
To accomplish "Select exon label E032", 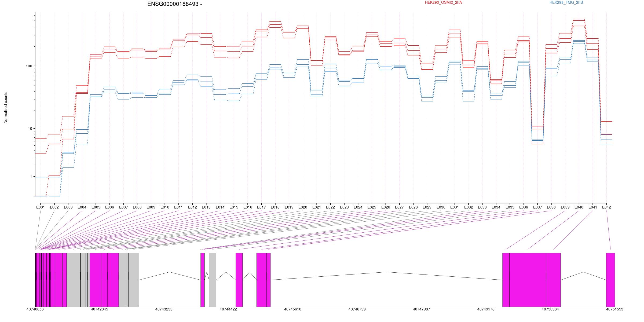I will [469, 207].
